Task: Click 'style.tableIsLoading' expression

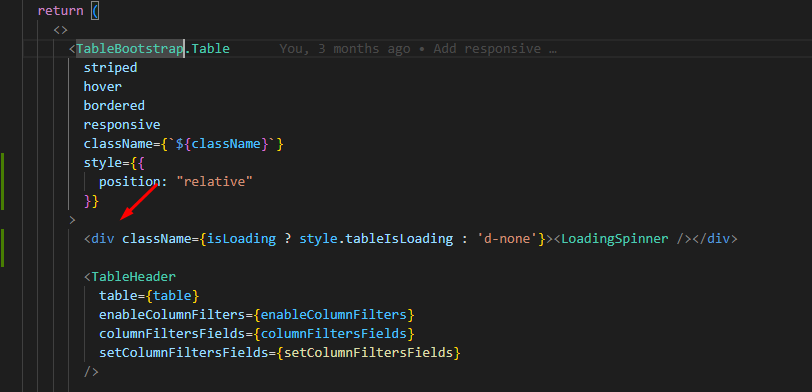Action: (x=376, y=239)
